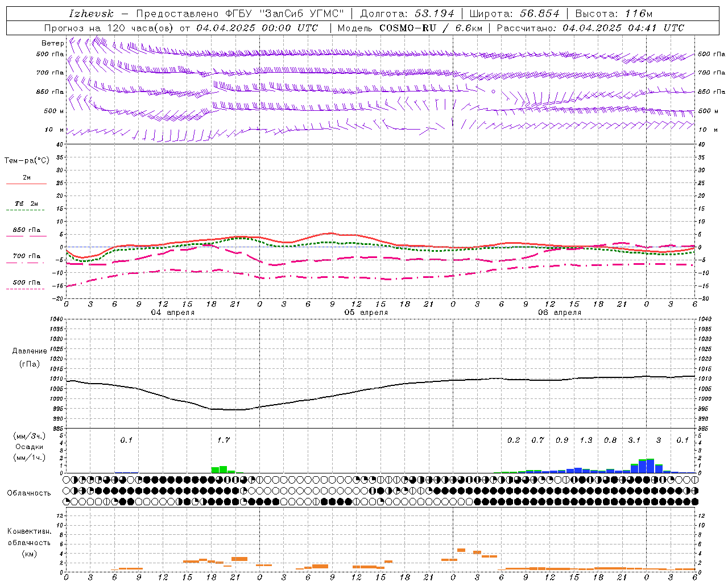Click 'Прогноз на 120 часа(ов)' forecast header
The height and width of the screenshot is (582, 728).
click(x=110, y=28)
